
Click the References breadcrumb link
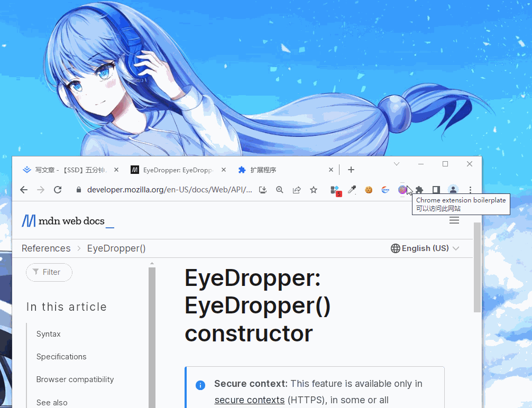tap(46, 248)
